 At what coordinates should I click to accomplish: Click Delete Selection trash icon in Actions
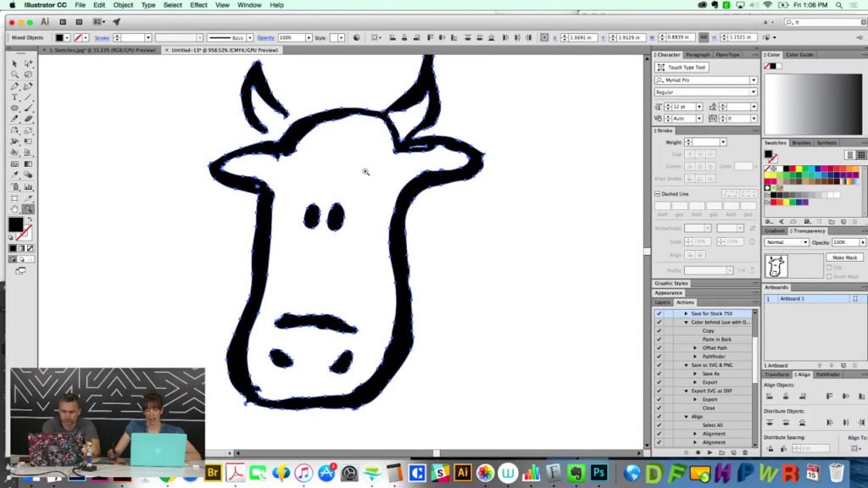[x=745, y=452]
